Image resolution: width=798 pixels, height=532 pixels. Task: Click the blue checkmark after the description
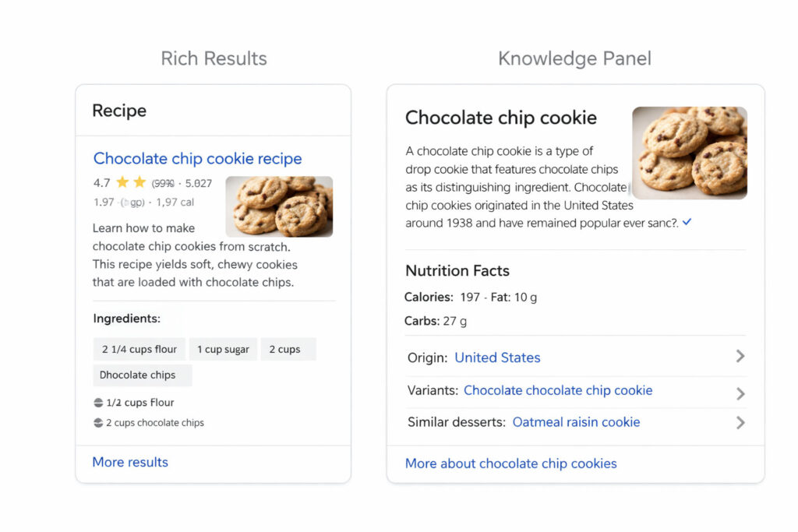click(687, 223)
